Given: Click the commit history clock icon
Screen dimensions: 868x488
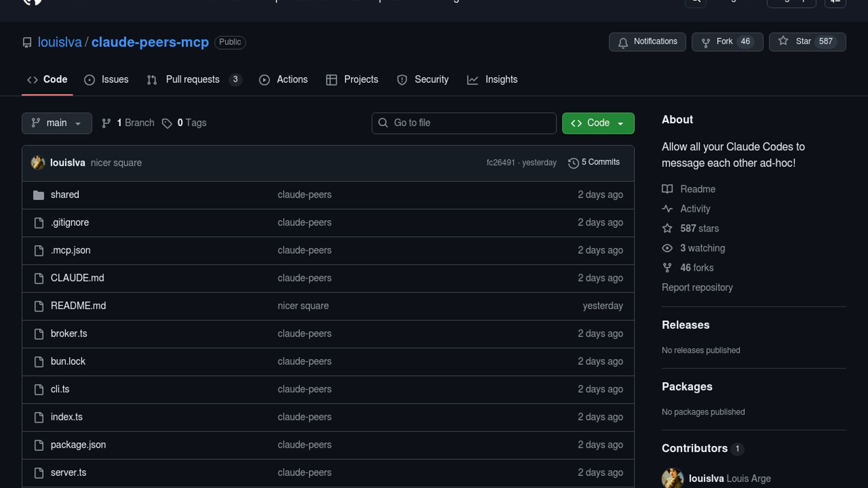Looking at the screenshot, I should pyautogui.click(x=573, y=163).
